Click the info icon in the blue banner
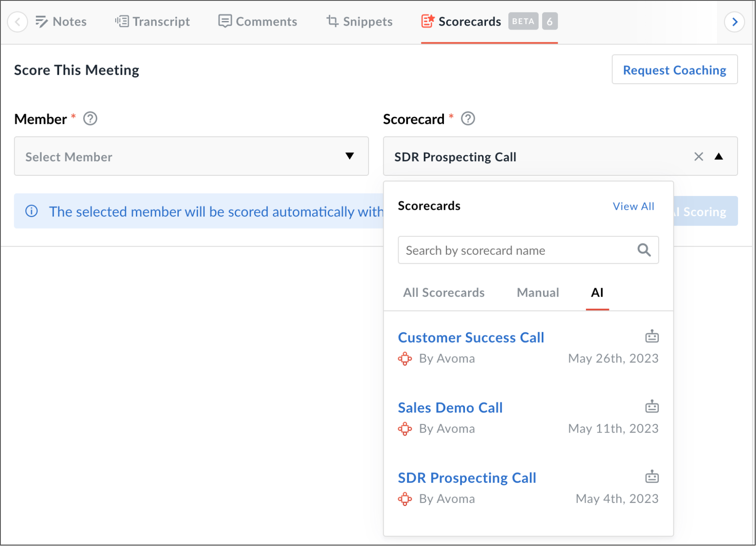The width and height of the screenshot is (756, 548). 32,211
